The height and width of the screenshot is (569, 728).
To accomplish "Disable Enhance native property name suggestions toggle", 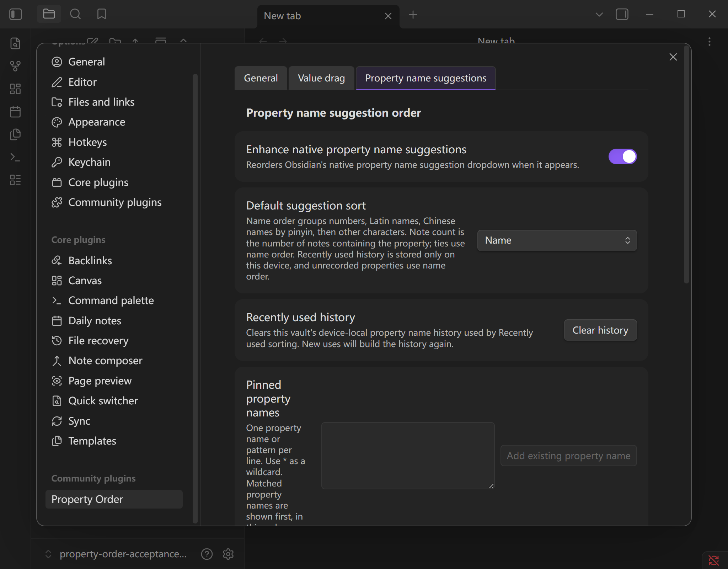I will [622, 156].
